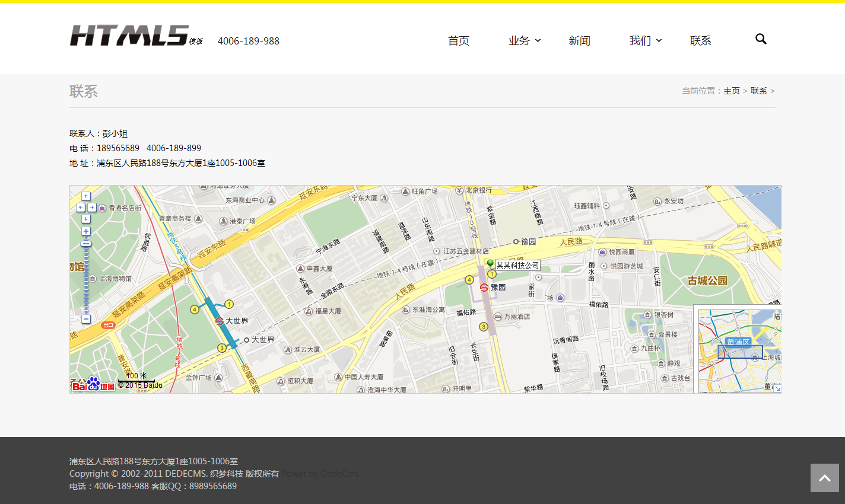Pan the map down with arrow button
Viewport: 845px width, 504px height.
click(x=86, y=219)
